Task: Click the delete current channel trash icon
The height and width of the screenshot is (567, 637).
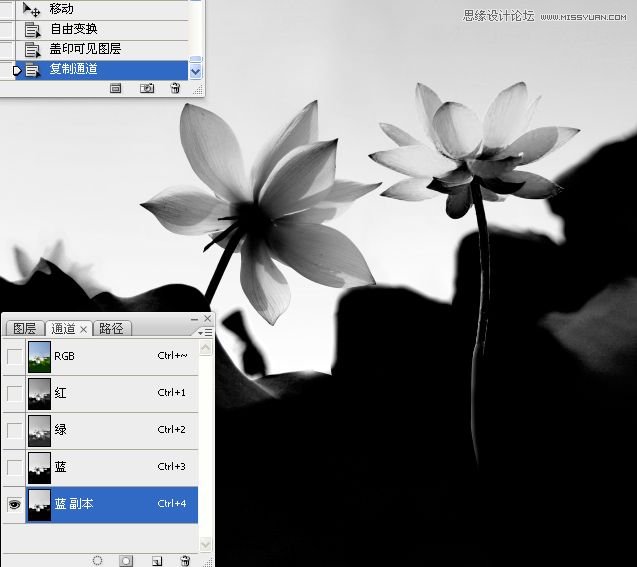Action: click(x=185, y=561)
